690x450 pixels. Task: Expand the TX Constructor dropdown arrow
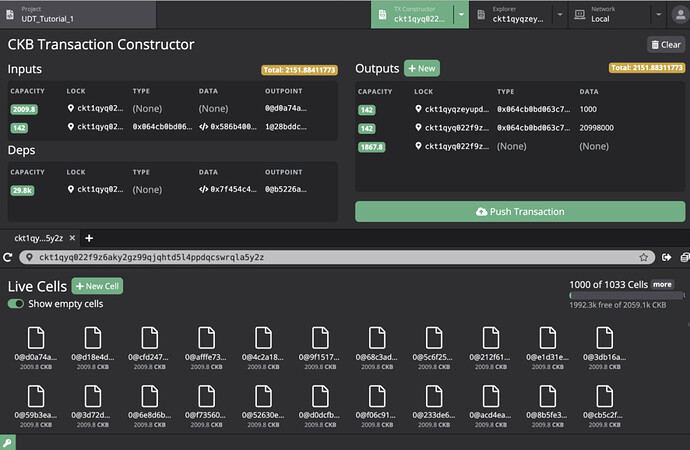(x=461, y=15)
